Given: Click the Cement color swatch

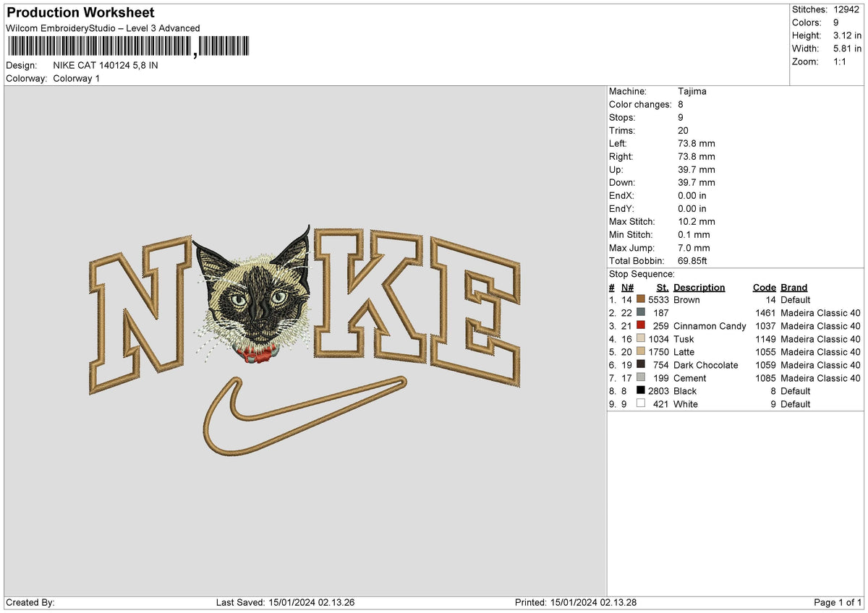Looking at the screenshot, I should (x=640, y=377).
